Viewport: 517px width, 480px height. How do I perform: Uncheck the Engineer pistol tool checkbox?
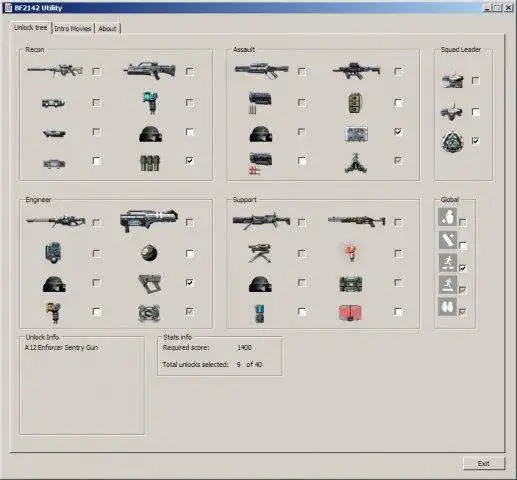(190, 283)
